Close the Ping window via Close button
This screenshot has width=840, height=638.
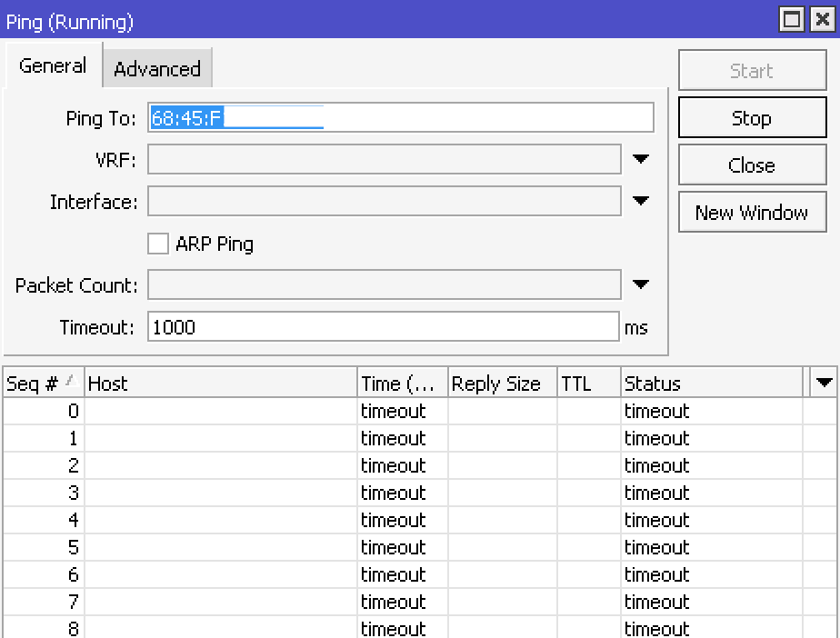752,164
